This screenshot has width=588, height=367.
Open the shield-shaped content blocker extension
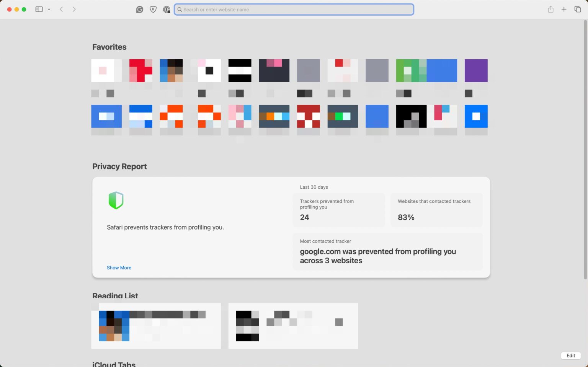coord(153,9)
